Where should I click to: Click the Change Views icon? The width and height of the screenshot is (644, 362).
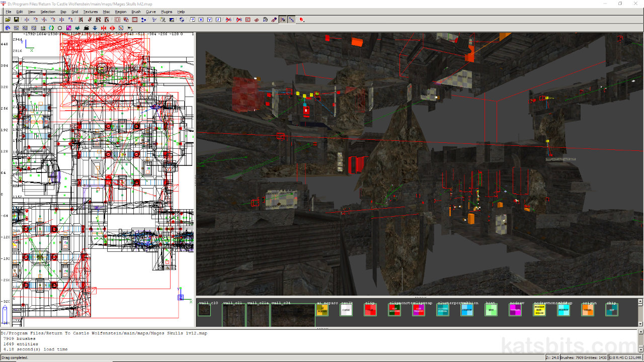click(154, 20)
